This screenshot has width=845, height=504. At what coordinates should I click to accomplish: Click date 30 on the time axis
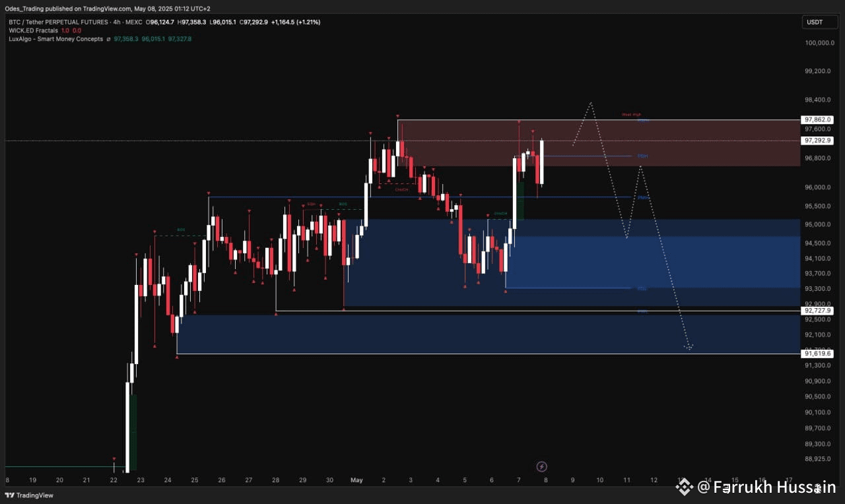(x=329, y=480)
